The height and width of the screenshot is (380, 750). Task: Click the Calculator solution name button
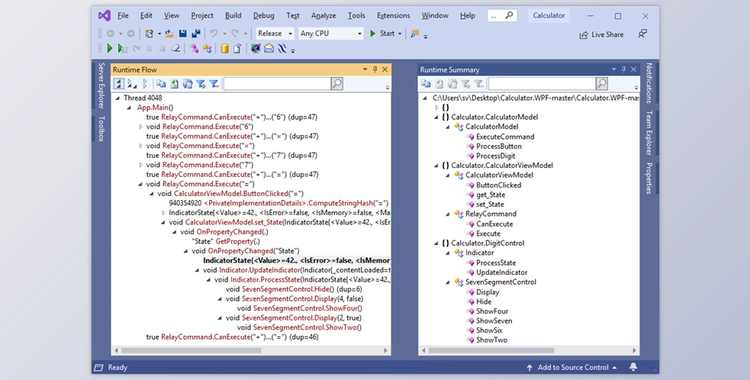[x=549, y=15]
